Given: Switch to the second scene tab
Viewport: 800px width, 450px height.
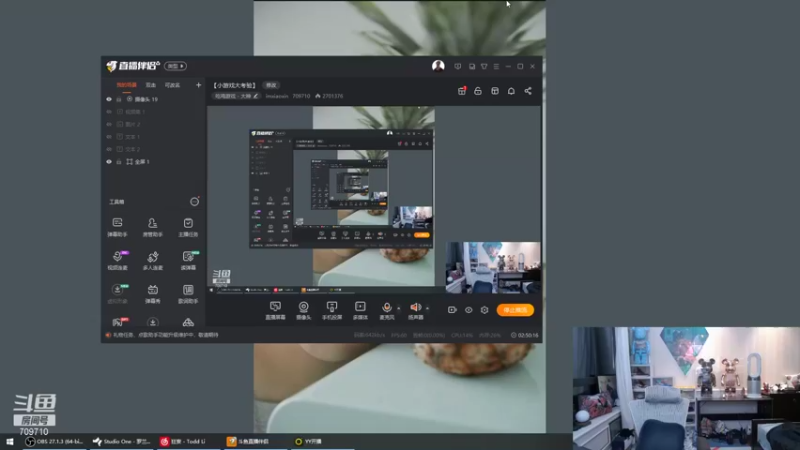Looking at the screenshot, I should 151,85.
